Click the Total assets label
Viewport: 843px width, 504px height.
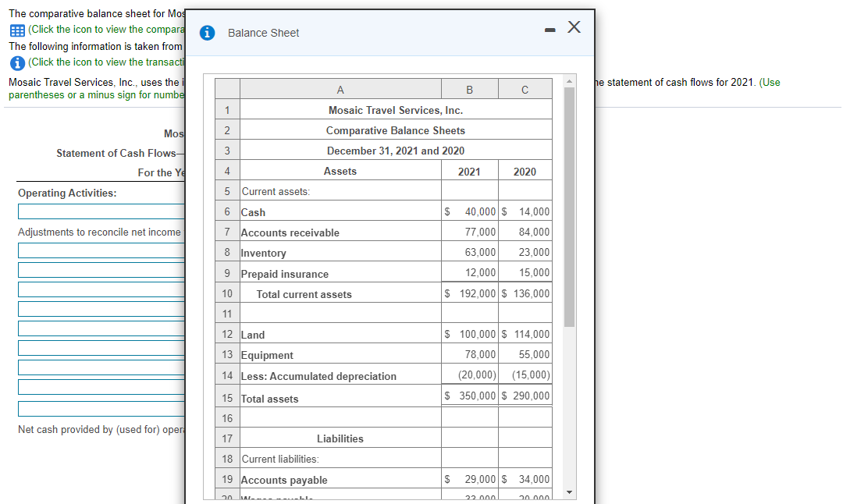tap(269, 399)
